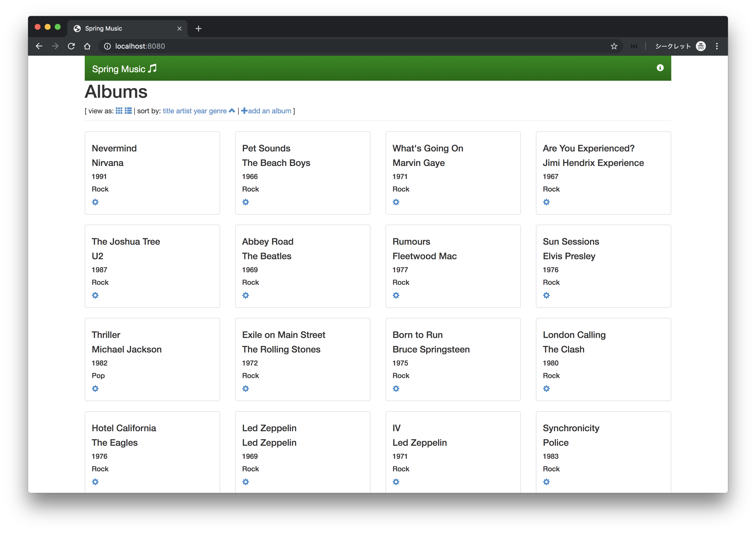
Task: Click the London Calling gear icon
Action: click(x=546, y=388)
